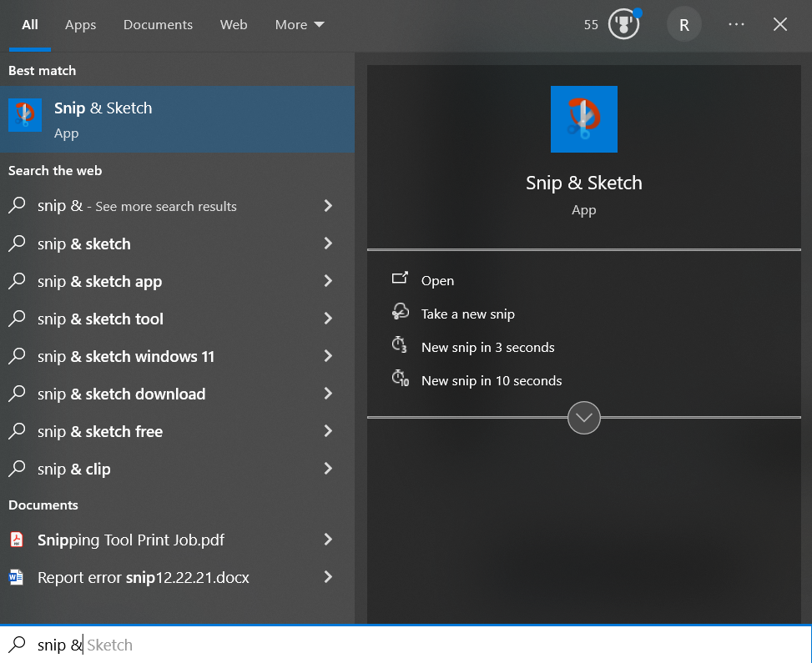Click magnifier icon beside 'See more search results'

click(17, 205)
